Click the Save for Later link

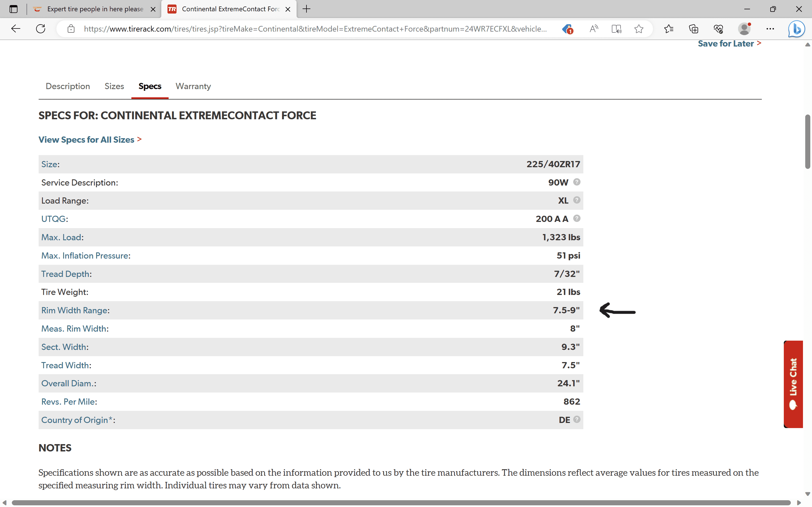pos(725,43)
